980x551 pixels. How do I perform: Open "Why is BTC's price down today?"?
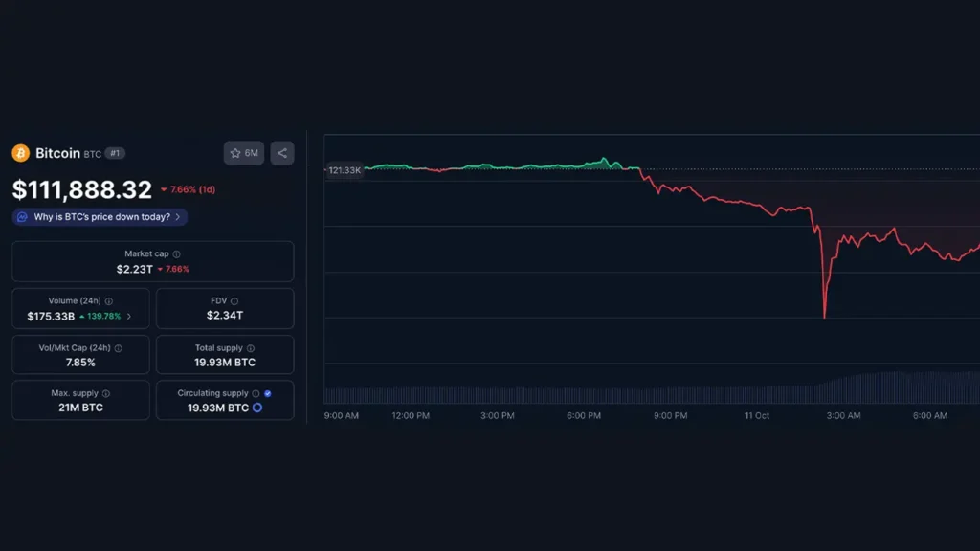point(101,217)
